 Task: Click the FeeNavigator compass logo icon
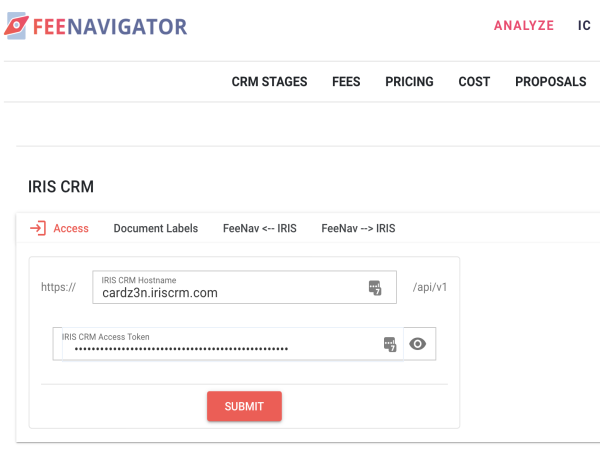(16, 26)
